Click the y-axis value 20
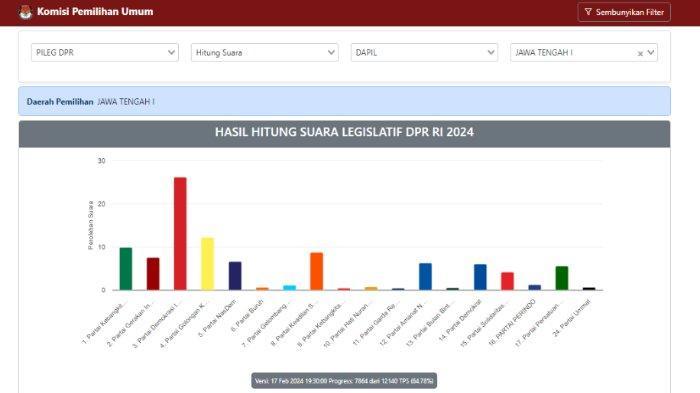 [x=102, y=204]
